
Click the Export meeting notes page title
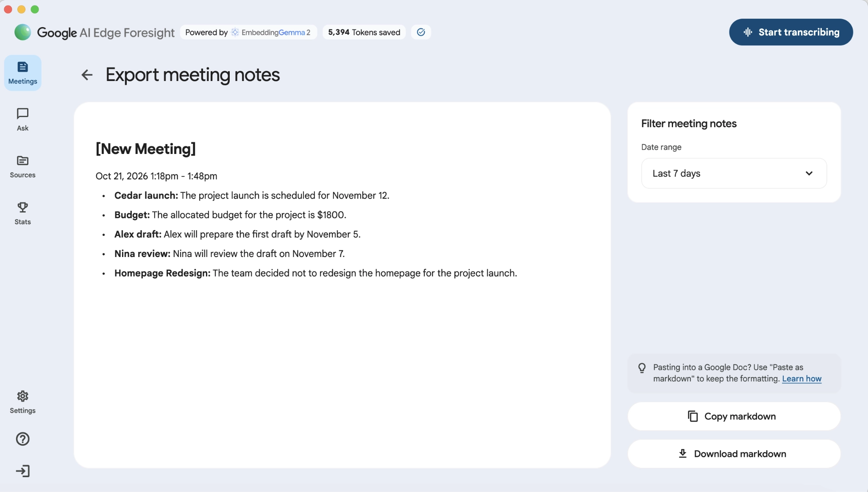tap(193, 75)
